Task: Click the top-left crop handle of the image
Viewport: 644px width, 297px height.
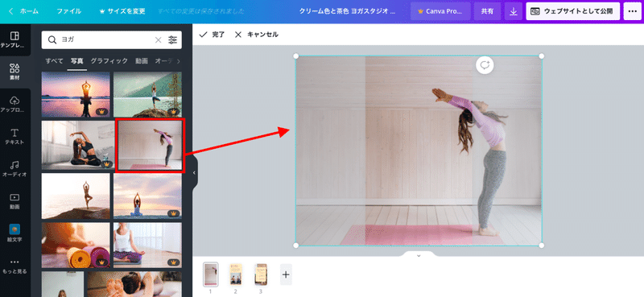Action: click(x=295, y=56)
